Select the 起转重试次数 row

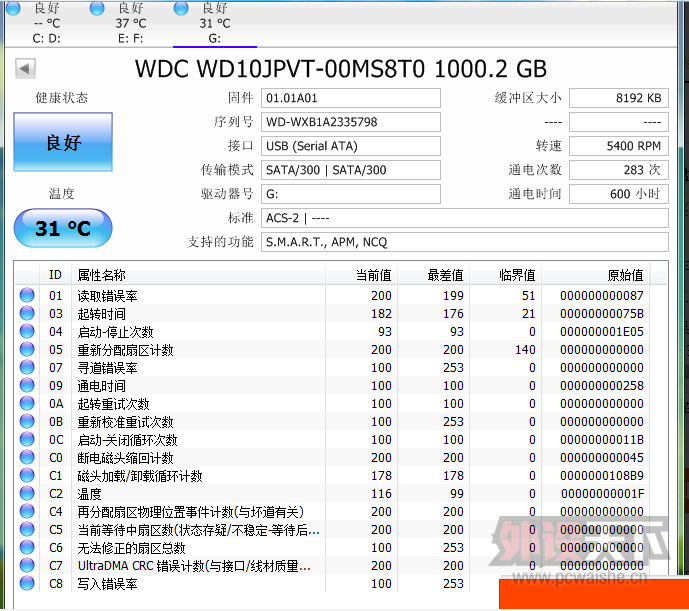tap(333, 404)
